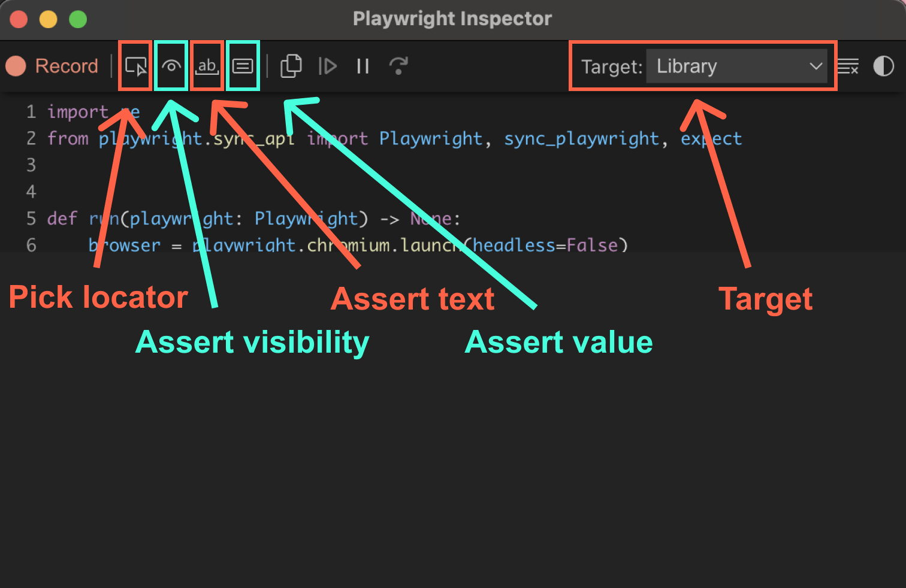Click the yellow traffic light control
Viewport: 906px width, 588px height.
[49, 19]
